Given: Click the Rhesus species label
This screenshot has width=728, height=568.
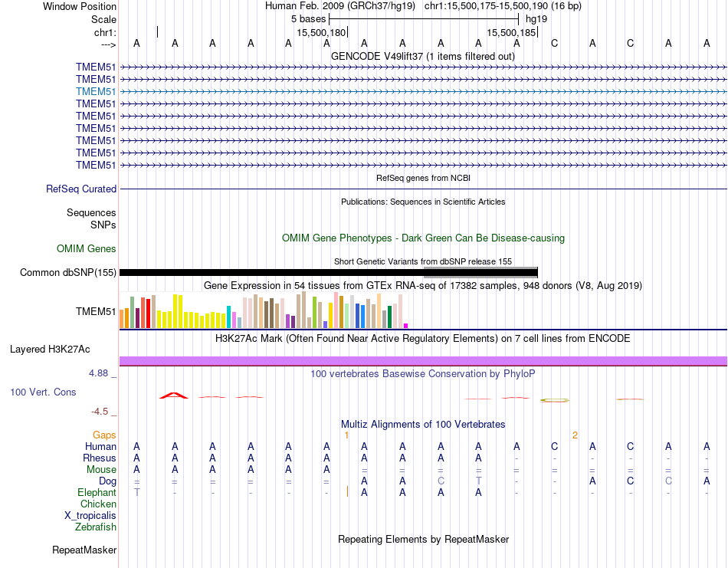Looking at the screenshot, I should tap(100, 458).
